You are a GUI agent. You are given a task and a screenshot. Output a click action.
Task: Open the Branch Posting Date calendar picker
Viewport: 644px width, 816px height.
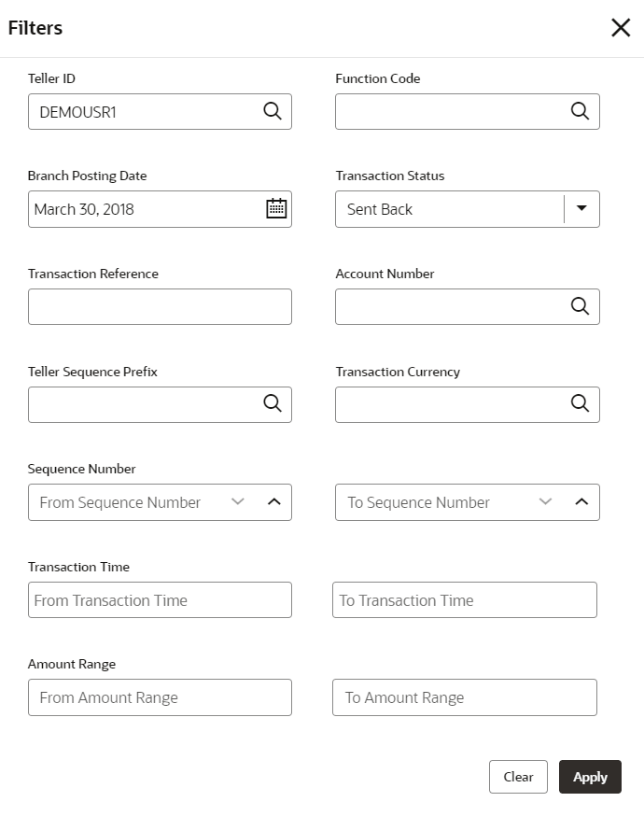click(x=276, y=208)
